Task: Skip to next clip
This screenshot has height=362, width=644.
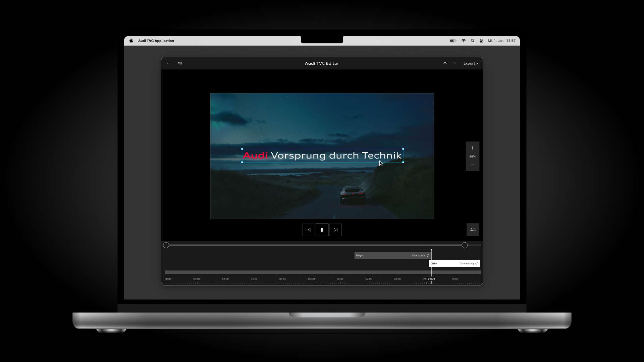Action: tap(335, 230)
